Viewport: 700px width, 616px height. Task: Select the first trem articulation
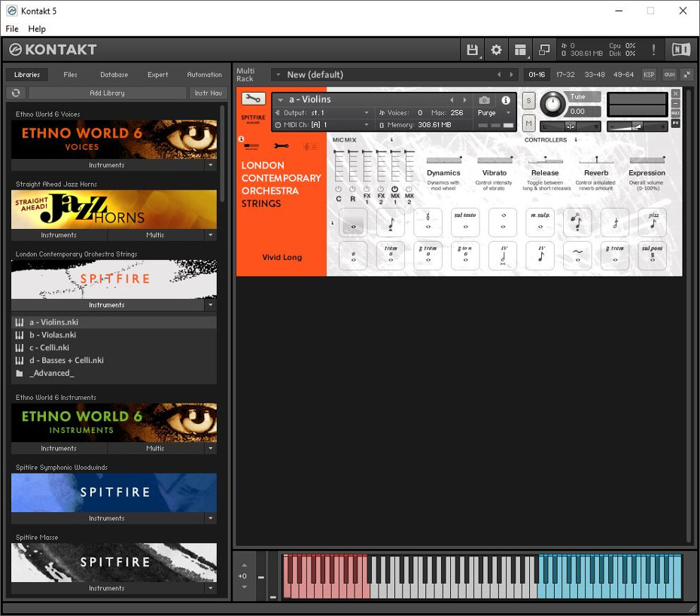391,255
